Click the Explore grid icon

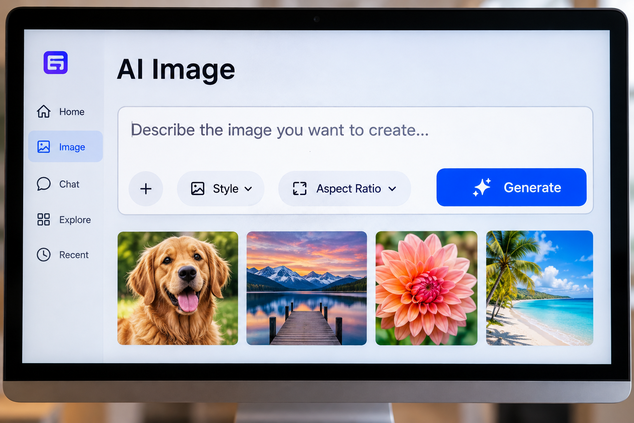(x=44, y=219)
